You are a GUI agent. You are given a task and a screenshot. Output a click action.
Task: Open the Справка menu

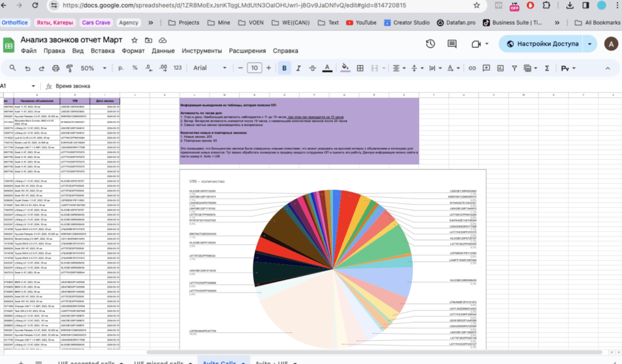[285, 51]
